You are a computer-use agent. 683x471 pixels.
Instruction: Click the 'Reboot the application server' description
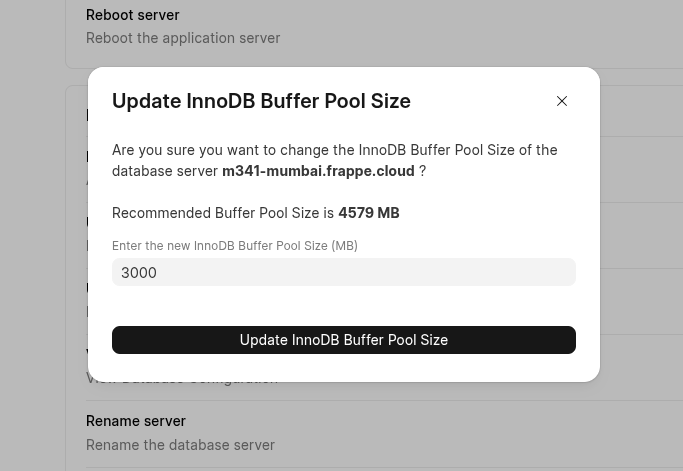[x=183, y=38]
